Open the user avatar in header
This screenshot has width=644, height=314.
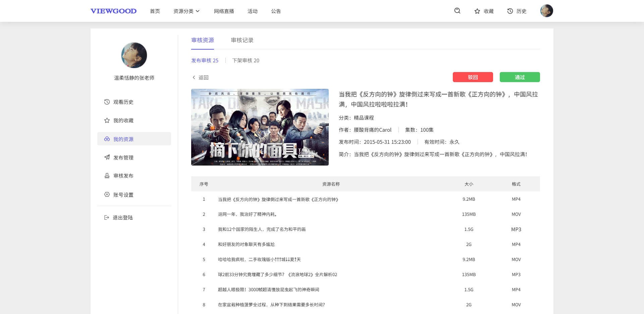(546, 11)
